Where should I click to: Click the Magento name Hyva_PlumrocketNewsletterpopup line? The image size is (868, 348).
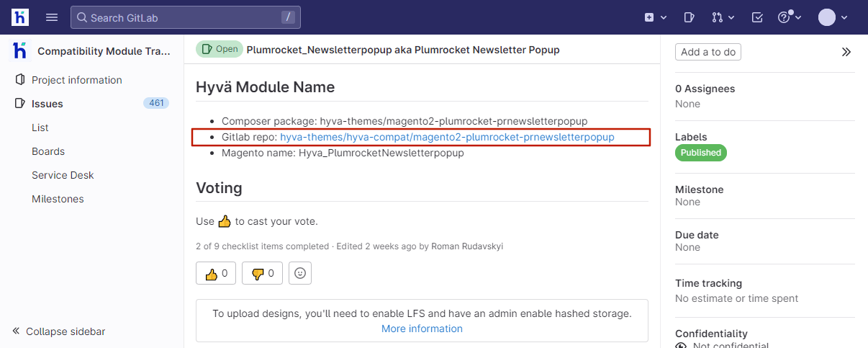tap(343, 153)
